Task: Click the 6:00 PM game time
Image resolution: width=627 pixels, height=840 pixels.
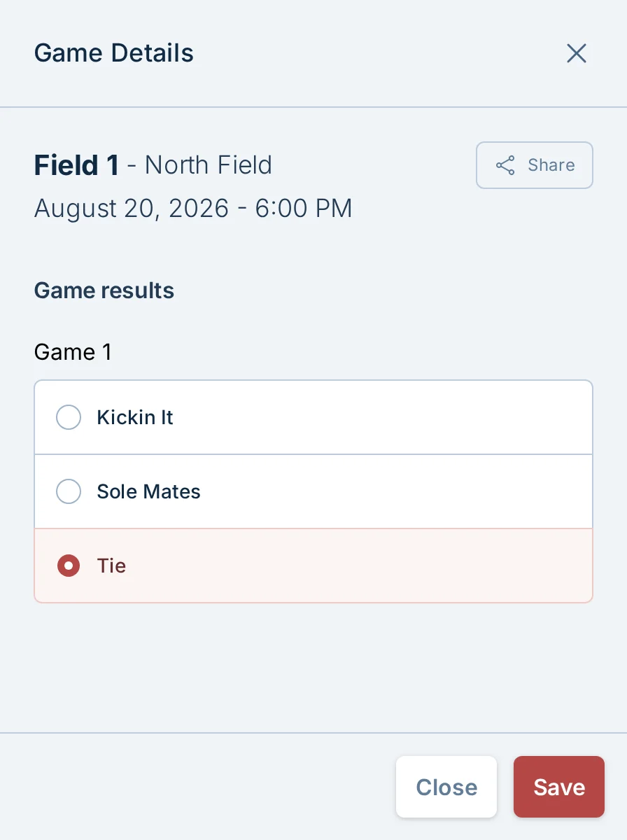Action: pos(304,209)
